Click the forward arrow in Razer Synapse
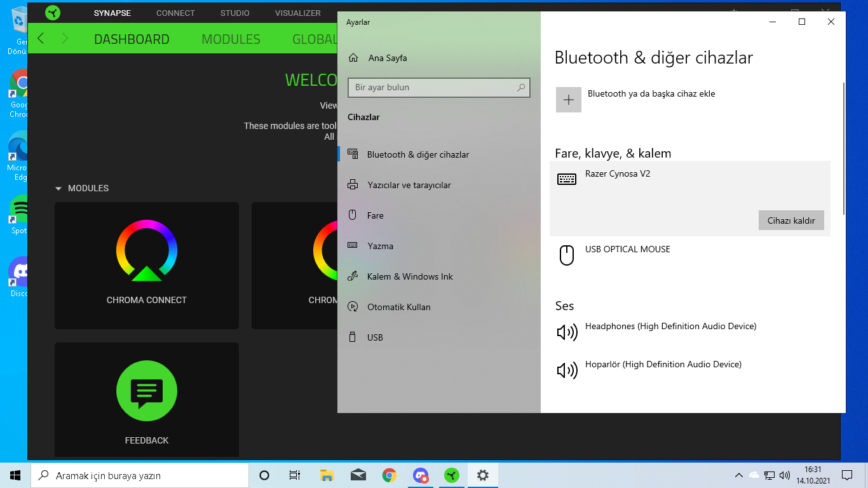This screenshot has height=488, width=868. point(64,39)
